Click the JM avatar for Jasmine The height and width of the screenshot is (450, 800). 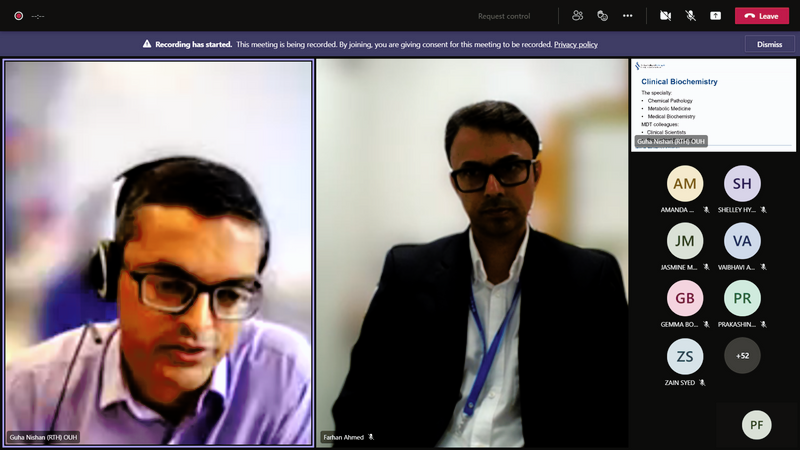(x=685, y=241)
